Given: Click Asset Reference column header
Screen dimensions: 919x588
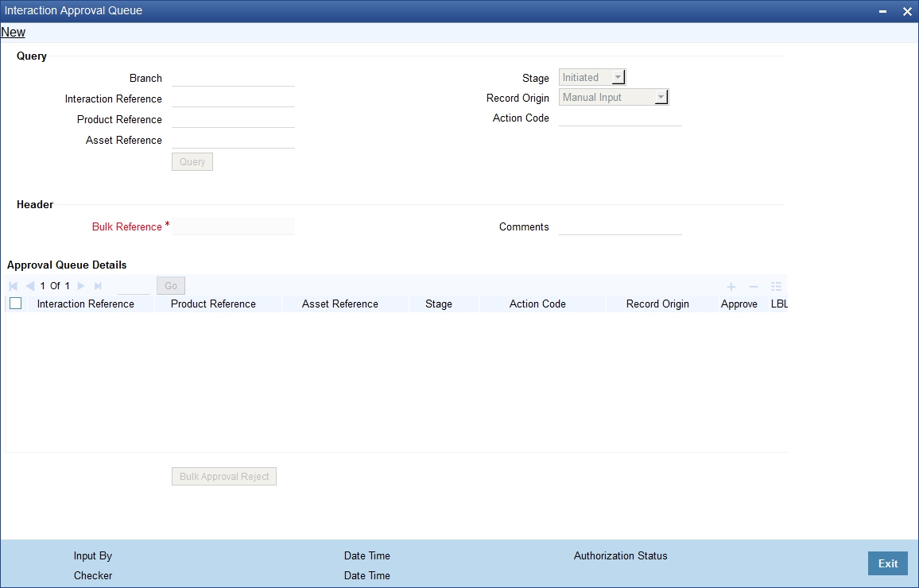Looking at the screenshot, I should (x=340, y=304).
